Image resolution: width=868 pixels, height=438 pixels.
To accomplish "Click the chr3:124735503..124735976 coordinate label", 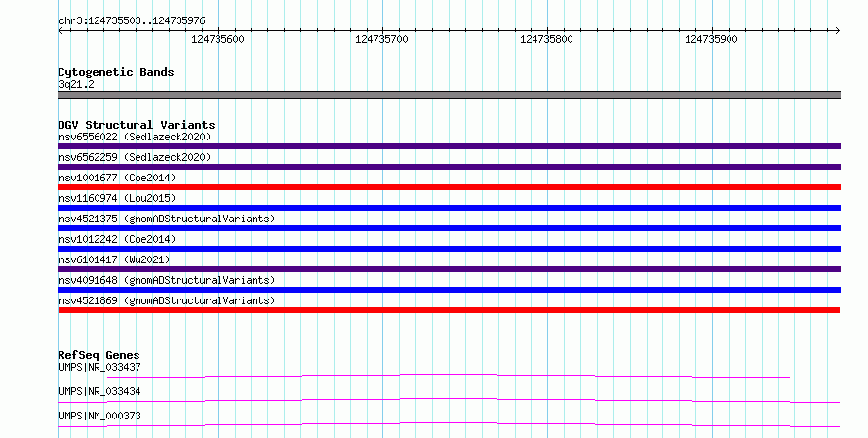I will click(132, 20).
